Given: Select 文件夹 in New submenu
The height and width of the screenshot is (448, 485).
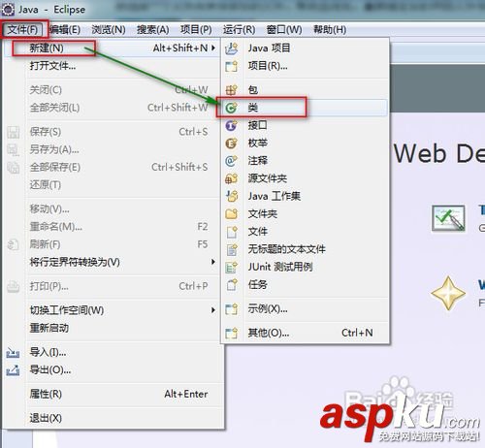Looking at the screenshot, I should [x=305, y=214].
